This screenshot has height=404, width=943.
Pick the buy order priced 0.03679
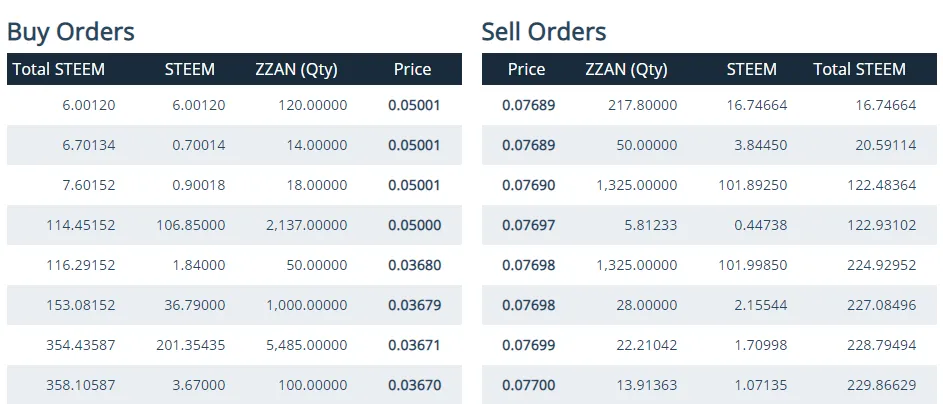click(414, 305)
